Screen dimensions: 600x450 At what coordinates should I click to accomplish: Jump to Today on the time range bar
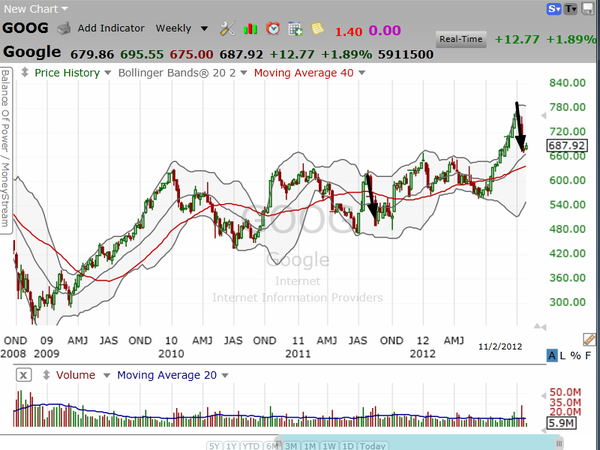(372, 446)
